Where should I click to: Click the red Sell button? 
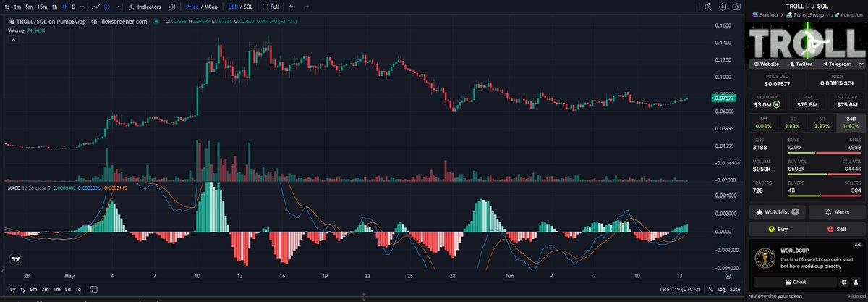click(x=837, y=229)
